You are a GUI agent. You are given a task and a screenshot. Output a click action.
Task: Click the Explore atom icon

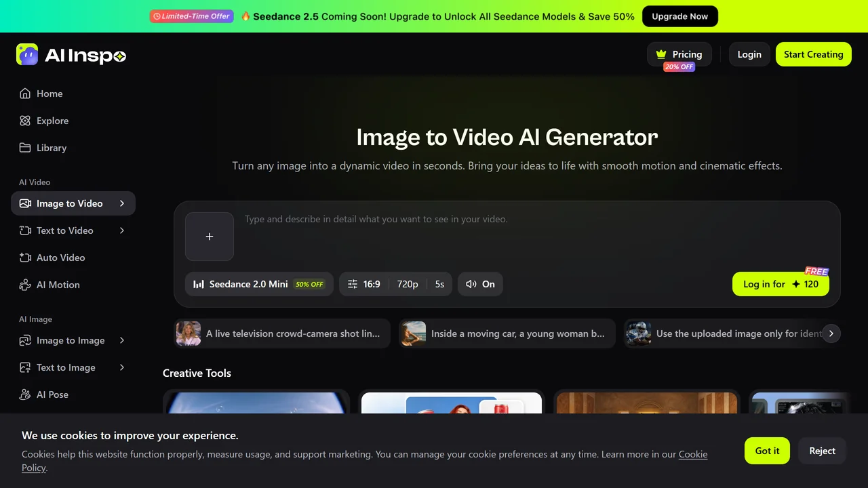[x=25, y=121]
